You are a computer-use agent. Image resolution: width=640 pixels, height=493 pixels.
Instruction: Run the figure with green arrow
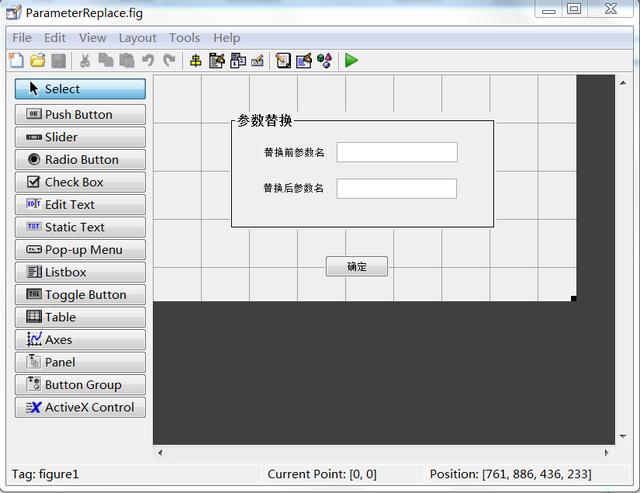coord(351,60)
